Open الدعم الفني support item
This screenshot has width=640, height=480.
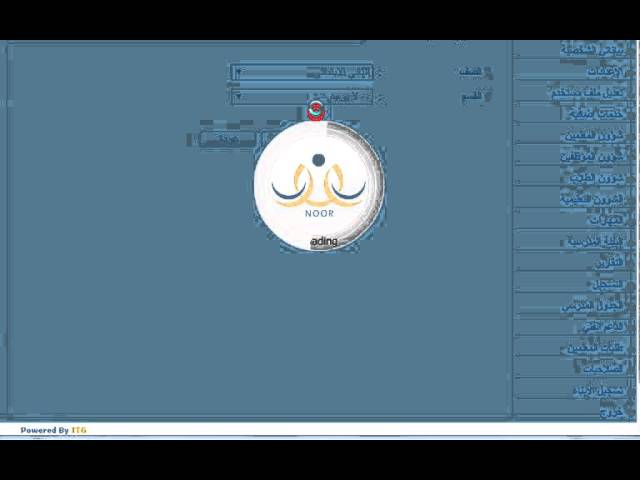tap(603, 327)
